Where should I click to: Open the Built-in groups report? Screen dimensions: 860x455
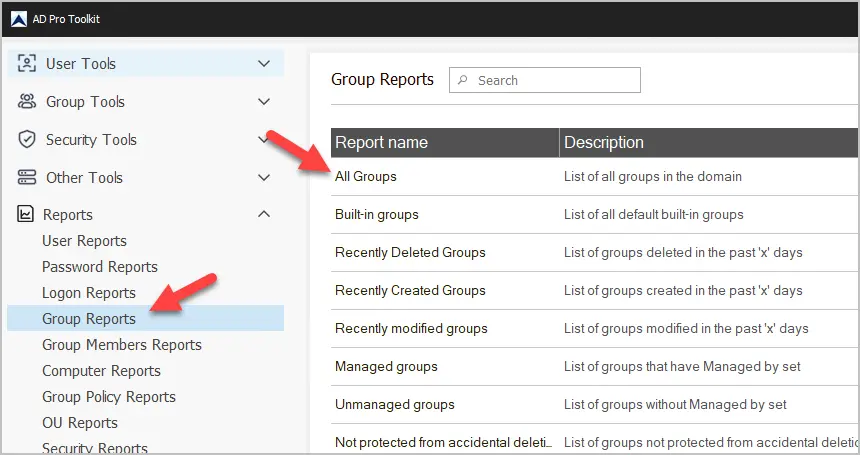point(377,214)
